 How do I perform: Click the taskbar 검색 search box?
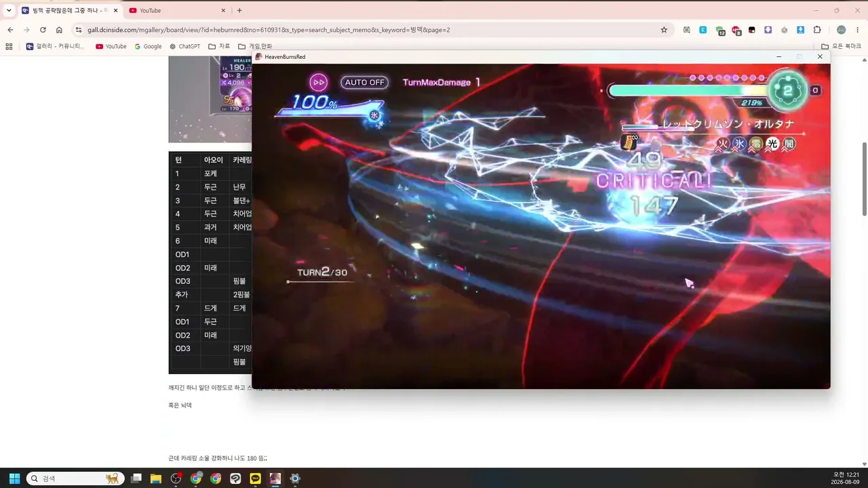pos(74,479)
